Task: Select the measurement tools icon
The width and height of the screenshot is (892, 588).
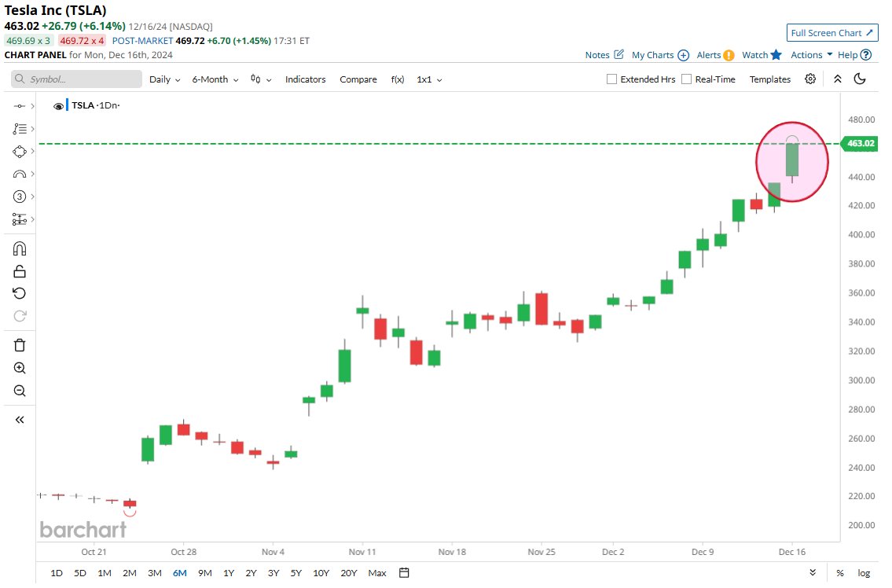Action: click(20, 219)
